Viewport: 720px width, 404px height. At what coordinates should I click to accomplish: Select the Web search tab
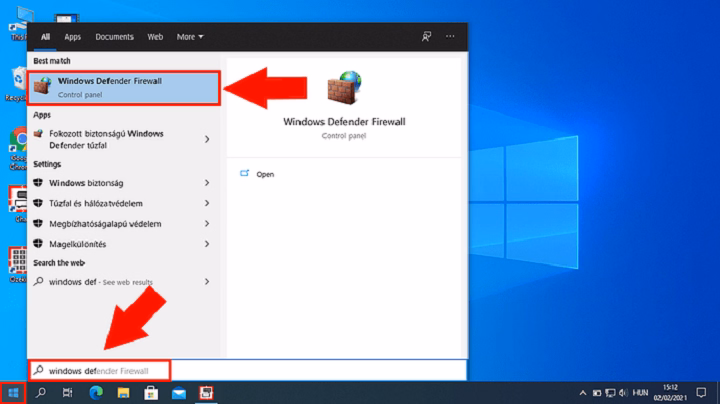[x=155, y=37]
